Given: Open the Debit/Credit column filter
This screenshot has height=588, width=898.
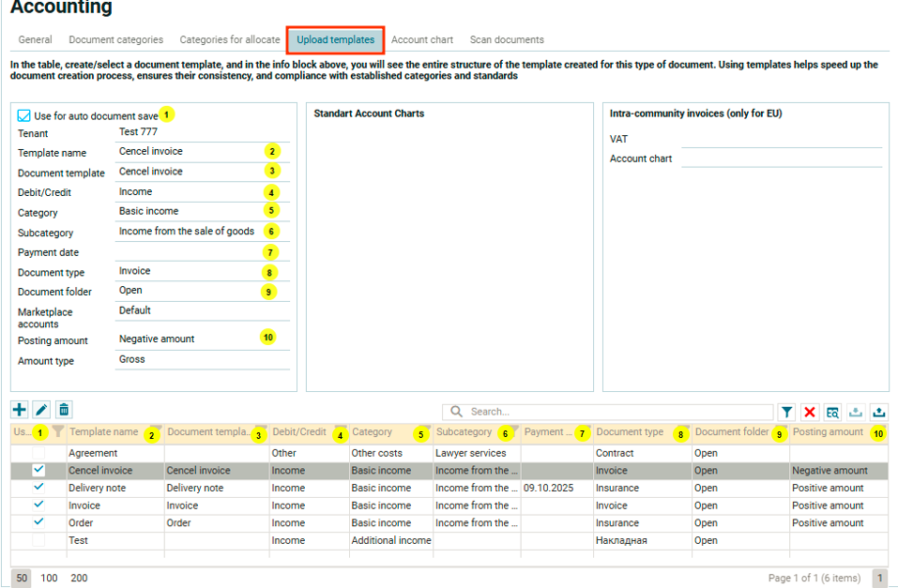Looking at the screenshot, I should click(x=340, y=430).
